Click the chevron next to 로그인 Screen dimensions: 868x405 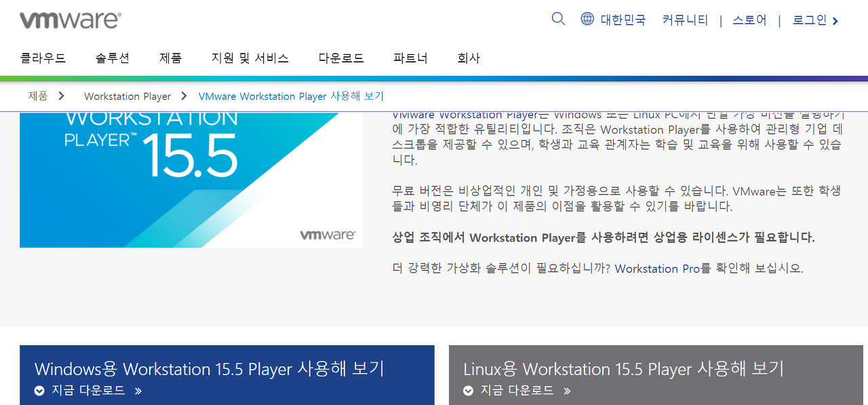835,21
